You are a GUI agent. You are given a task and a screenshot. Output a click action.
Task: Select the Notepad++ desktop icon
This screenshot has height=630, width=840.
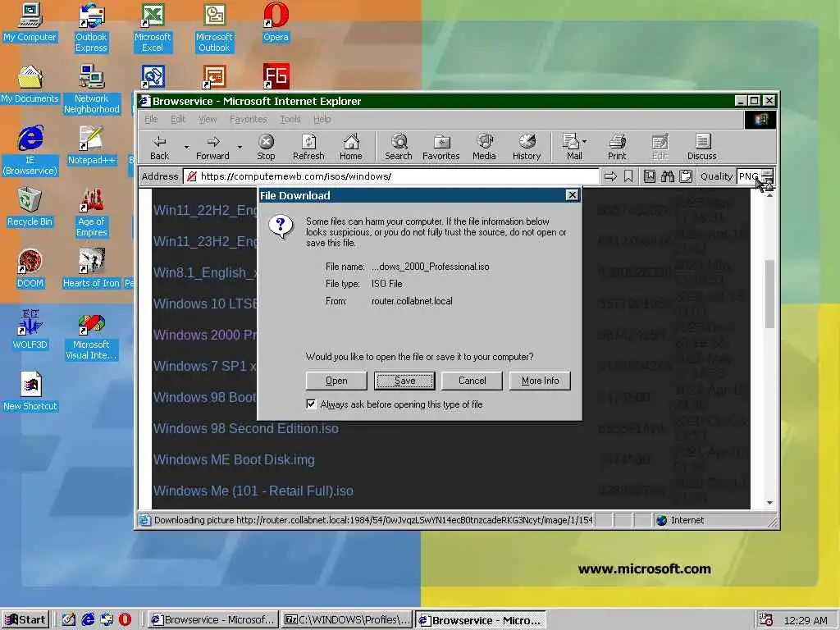coord(91,145)
